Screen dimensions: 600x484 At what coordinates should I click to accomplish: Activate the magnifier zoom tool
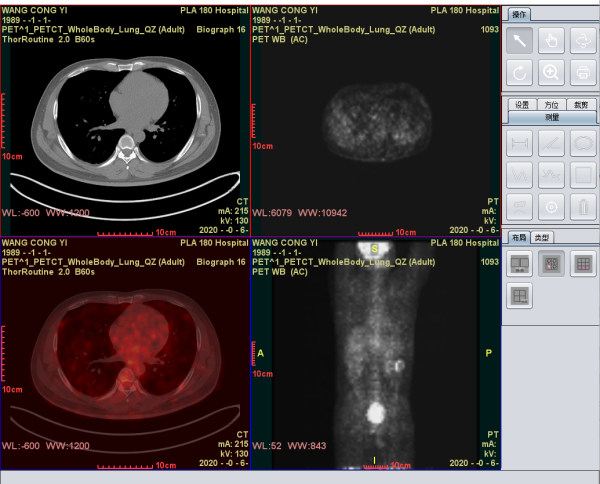551,72
